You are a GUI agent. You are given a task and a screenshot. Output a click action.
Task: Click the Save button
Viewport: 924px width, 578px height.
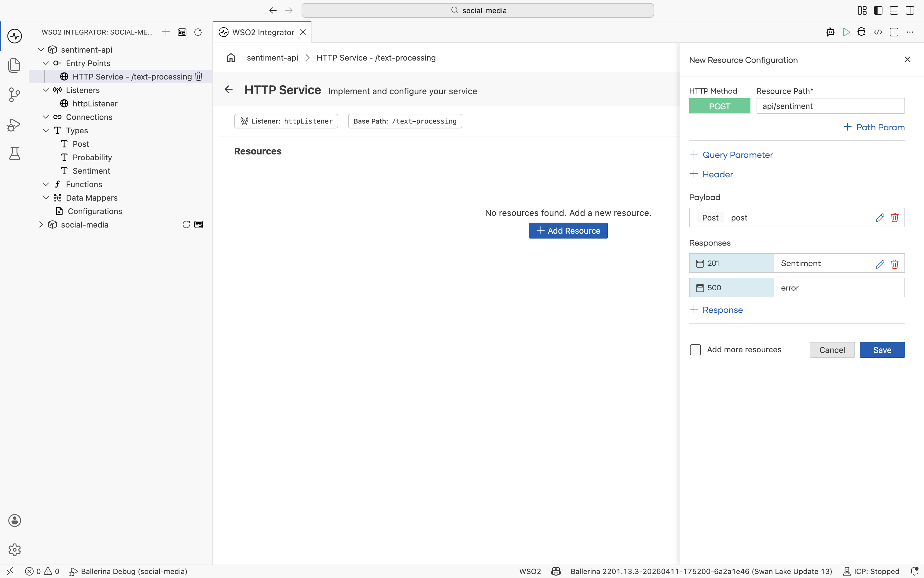pos(882,350)
